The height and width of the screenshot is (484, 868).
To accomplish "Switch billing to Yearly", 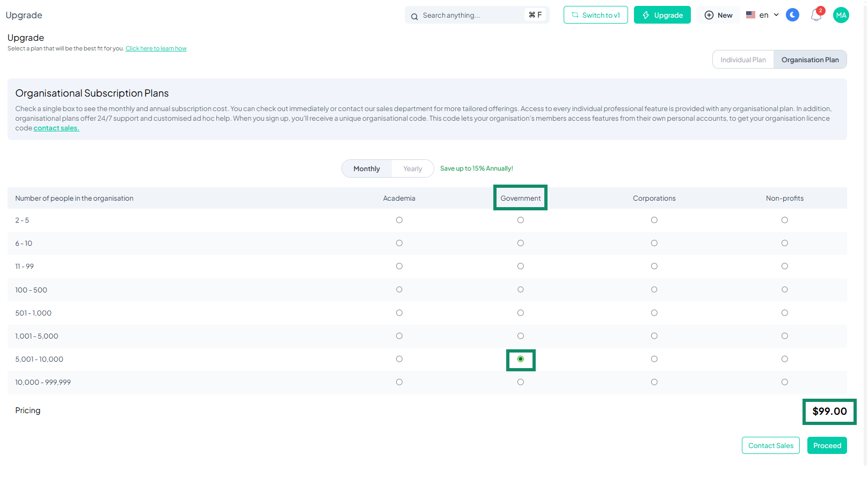I will click(412, 168).
